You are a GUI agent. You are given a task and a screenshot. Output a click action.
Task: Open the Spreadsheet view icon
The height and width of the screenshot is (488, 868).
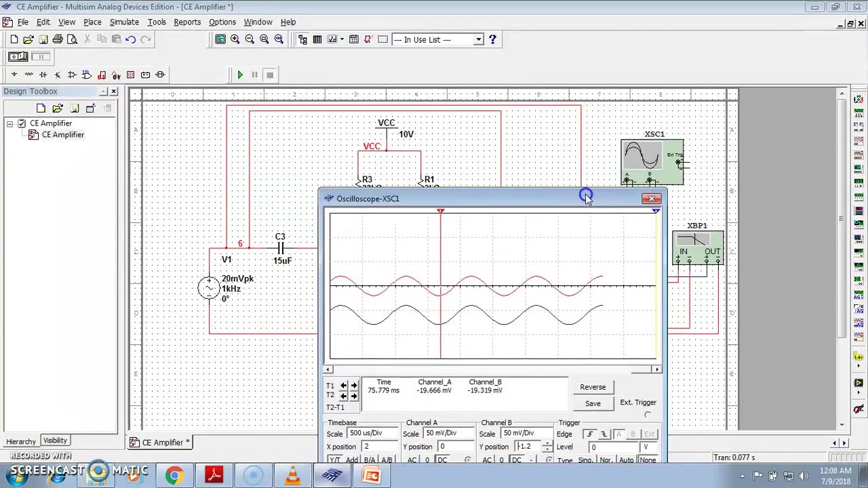click(317, 39)
